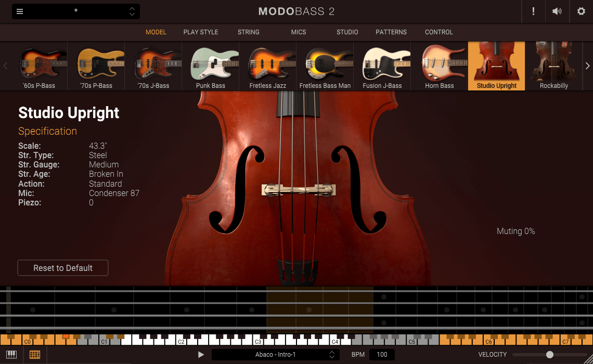The height and width of the screenshot is (364, 593).
Task: Click the C7 key on the keyboard
Action: pos(565,342)
